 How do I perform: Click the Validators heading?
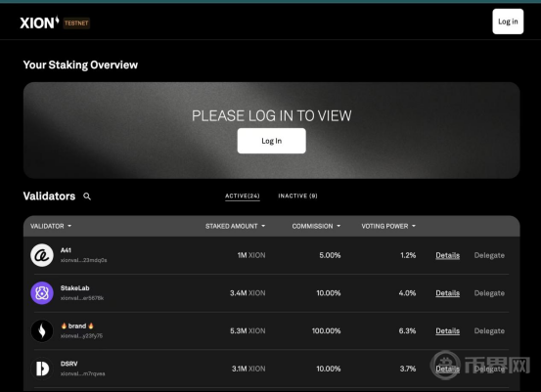click(x=49, y=196)
